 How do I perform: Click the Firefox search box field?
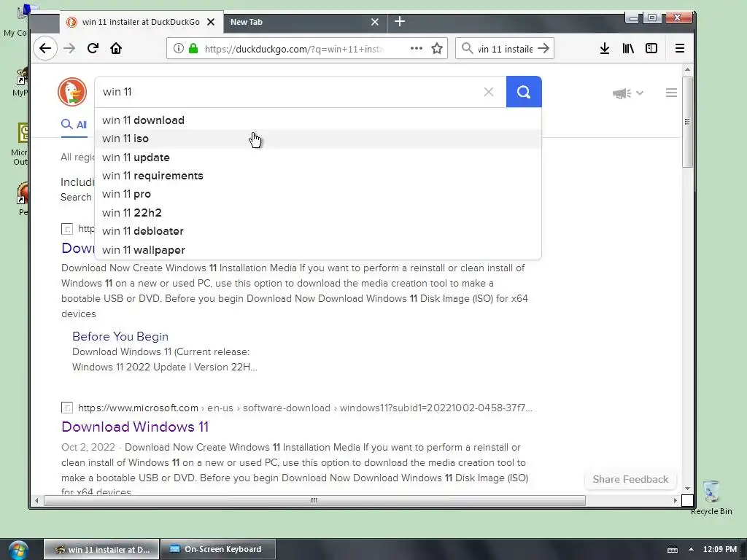(505, 49)
